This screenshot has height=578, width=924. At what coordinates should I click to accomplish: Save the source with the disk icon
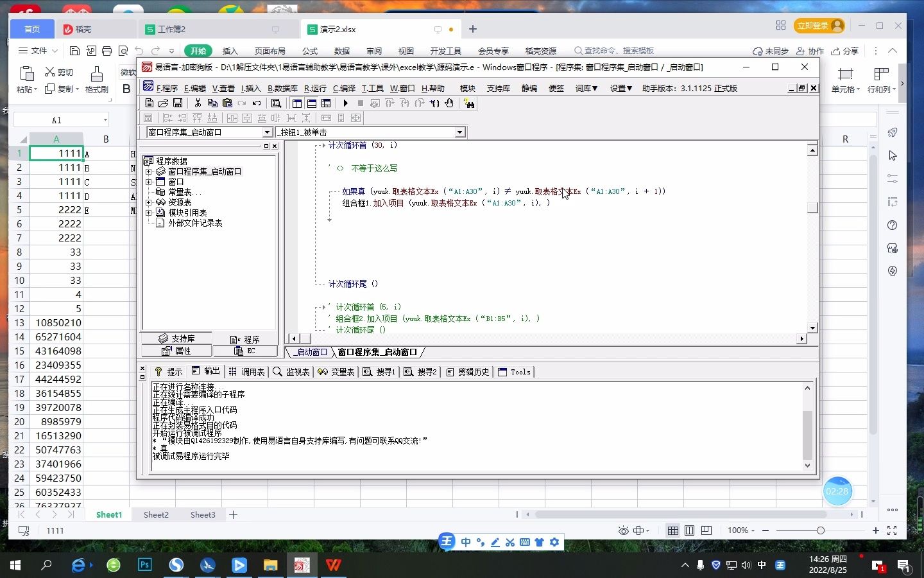pyautogui.click(x=178, y=103)
